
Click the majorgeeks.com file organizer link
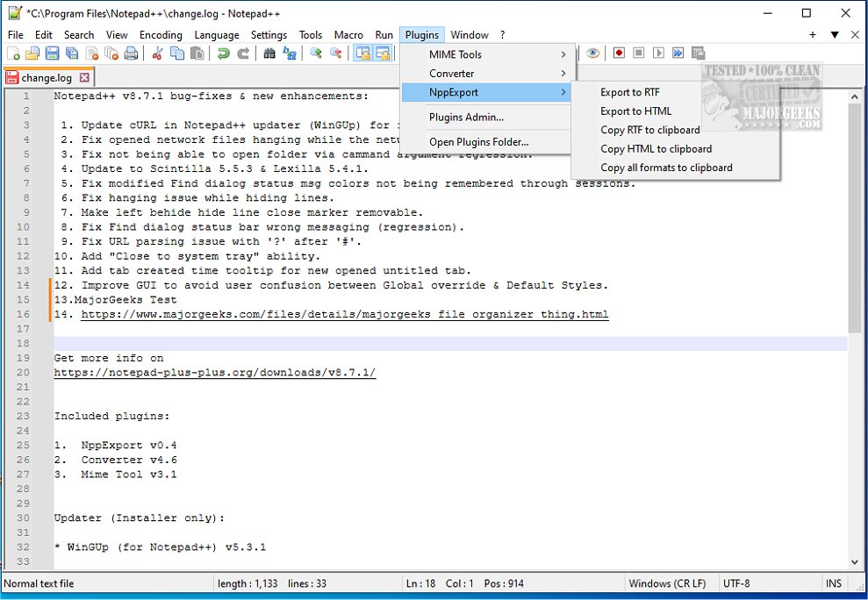[x=344, y=314]
